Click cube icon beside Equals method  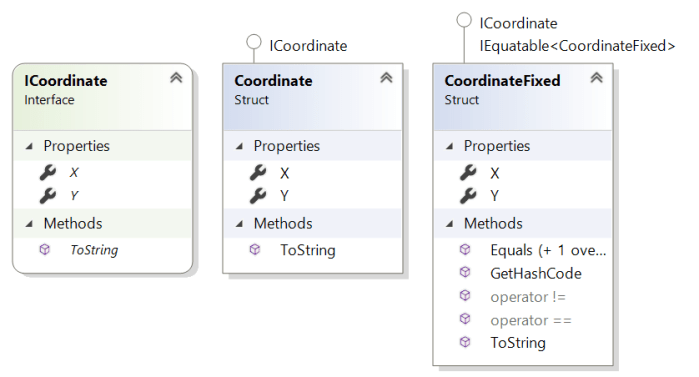pos(465,250)
